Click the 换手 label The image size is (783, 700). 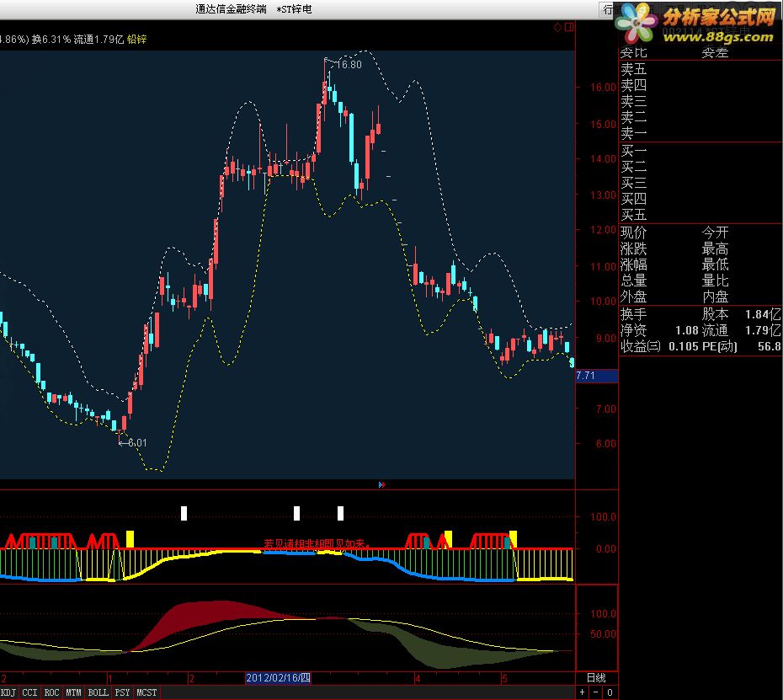[634, 314]
